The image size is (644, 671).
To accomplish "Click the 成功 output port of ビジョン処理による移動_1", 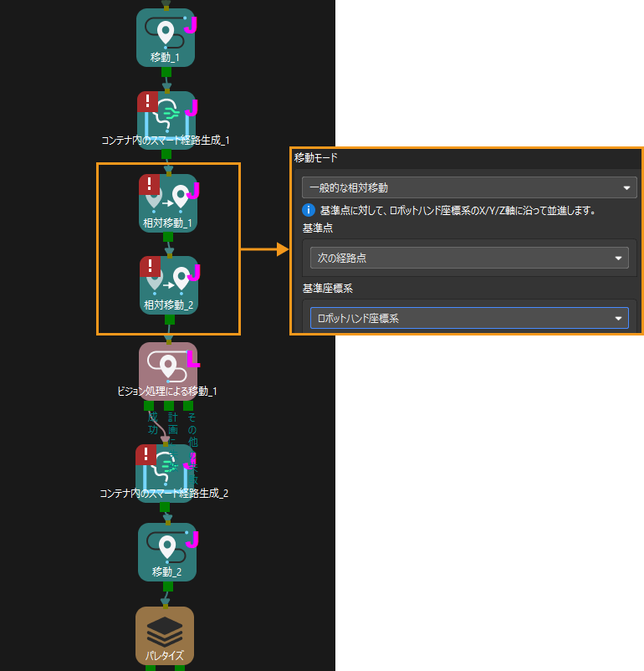I will [149, 406].
